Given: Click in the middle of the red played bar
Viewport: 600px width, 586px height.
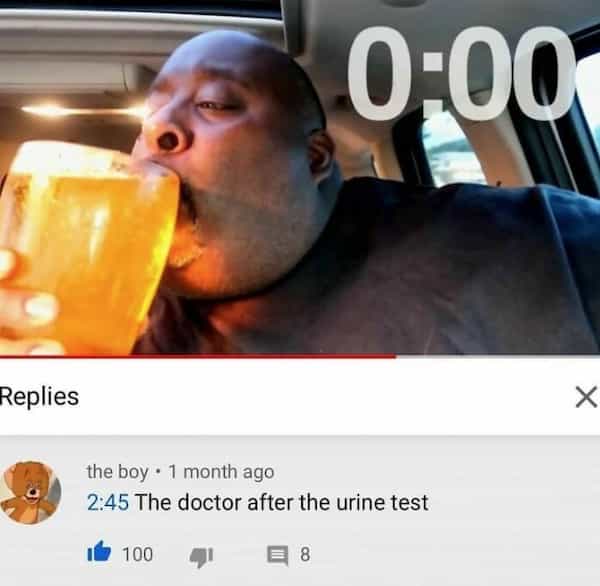Looking at the screenshot, I should click(x=198, y=356).
